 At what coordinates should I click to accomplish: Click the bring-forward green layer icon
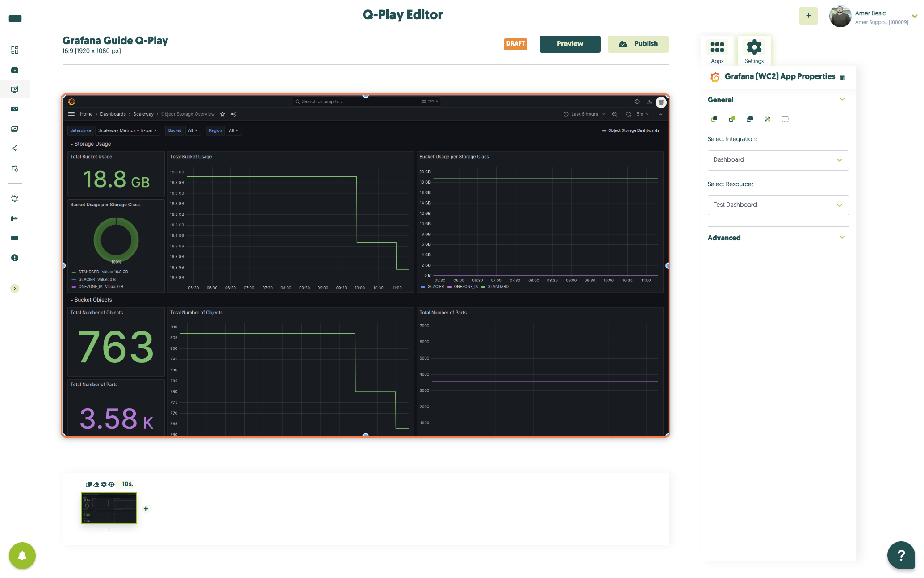click(732, 119)
